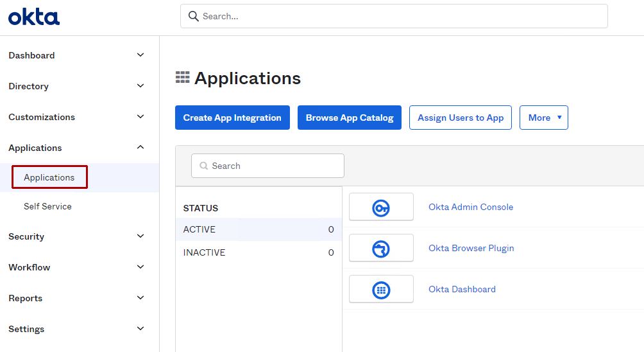Open the More dropdown menu
Viewport: 644px width, 352px height.
(x=543, y=118)
